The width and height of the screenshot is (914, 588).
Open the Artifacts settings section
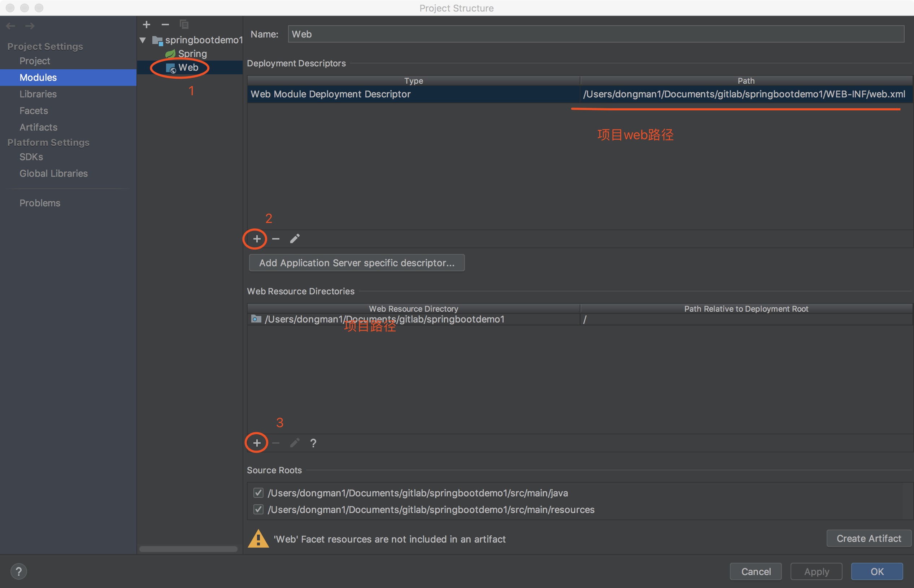(x=38, y=127)
